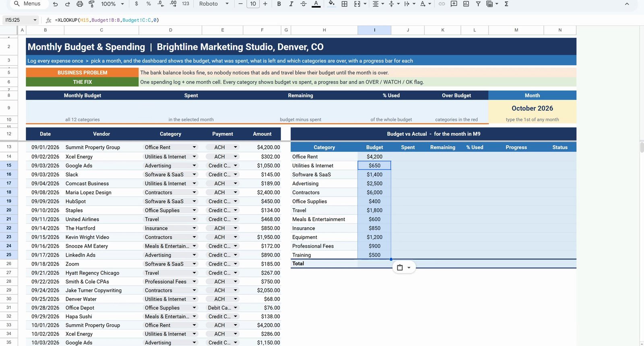Format selection as currency
Image resolution: width=644 pixels, height=346 pixels.
click(x=137, y=4)
